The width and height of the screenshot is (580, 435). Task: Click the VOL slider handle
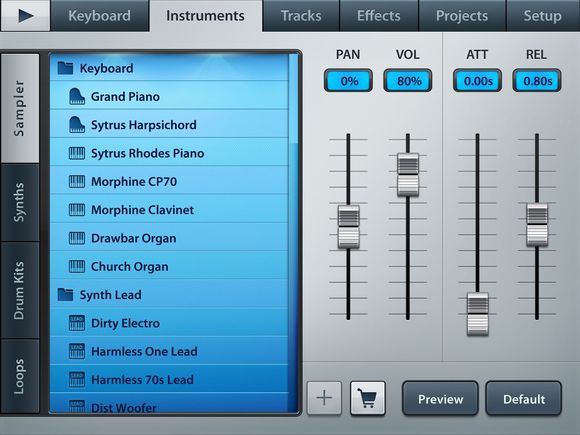coord(408,175)
